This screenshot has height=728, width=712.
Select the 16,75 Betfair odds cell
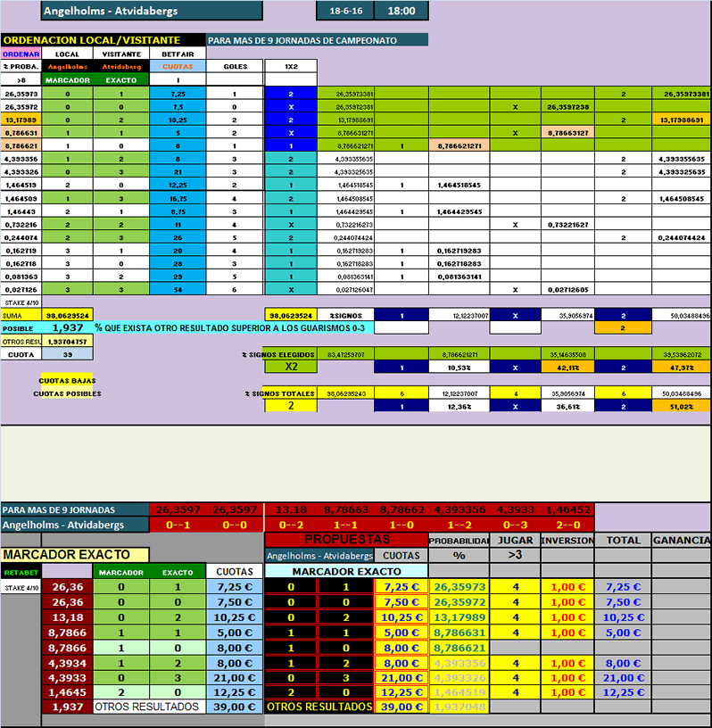[178, 198]
